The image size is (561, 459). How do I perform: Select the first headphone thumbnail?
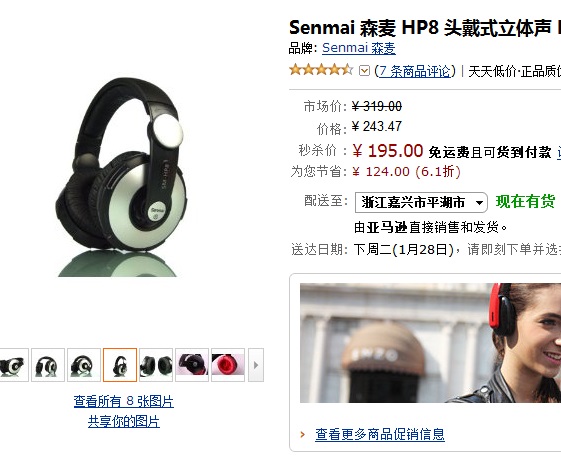click(14, 365)
